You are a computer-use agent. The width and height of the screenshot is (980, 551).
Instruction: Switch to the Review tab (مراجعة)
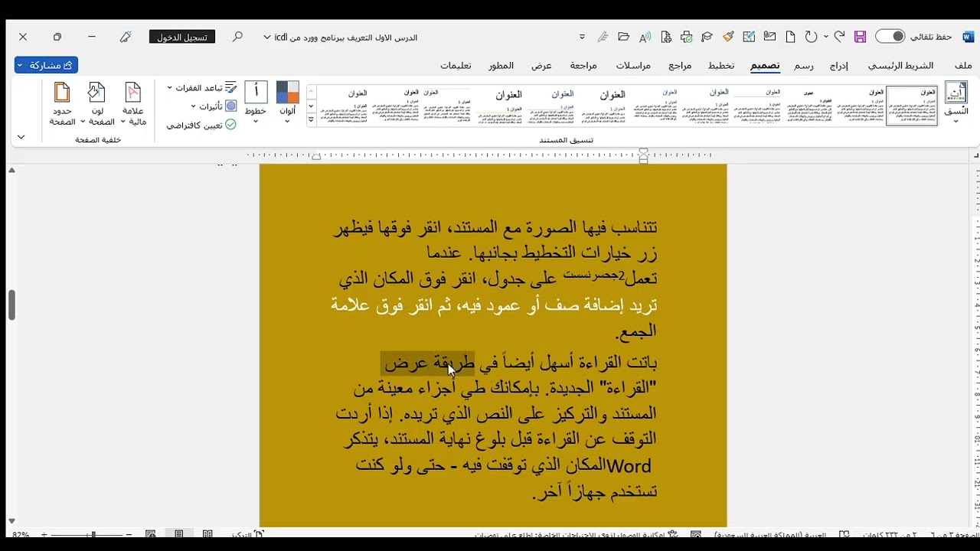pyautogui.click(x=583, y=66)
